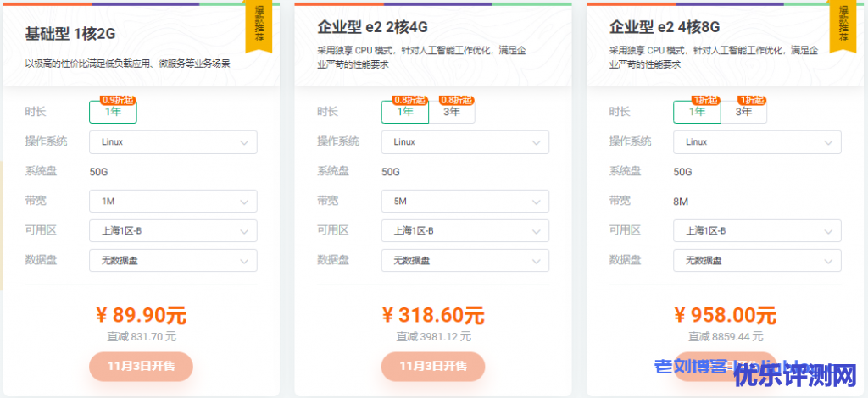Viewport: 868px width, 398px height.
Task: Click 50G system disk value in 基础型 card
Action: click(x=98, y=171)
